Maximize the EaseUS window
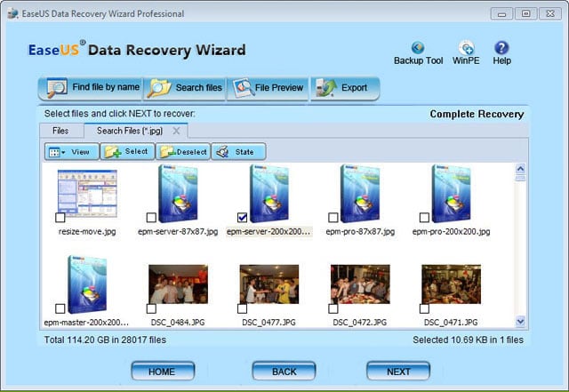The image size is (569, 392). [525, 14]
